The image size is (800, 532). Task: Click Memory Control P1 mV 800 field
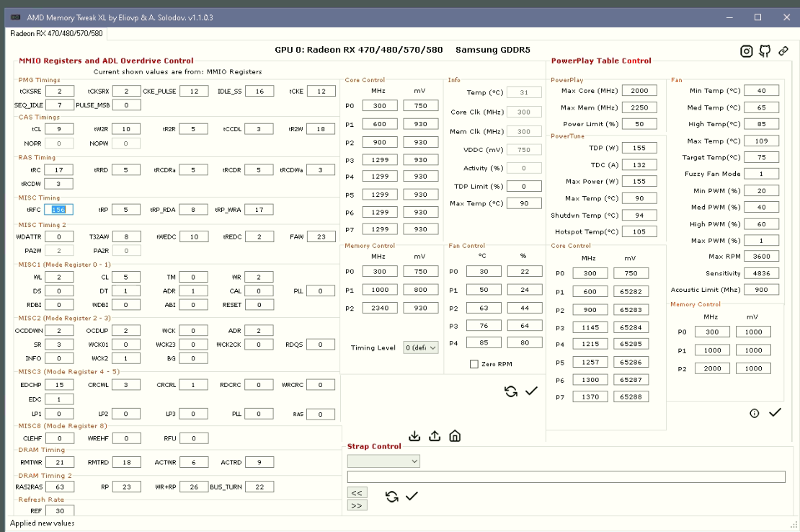pyautogui.click(x=420, y=290)
